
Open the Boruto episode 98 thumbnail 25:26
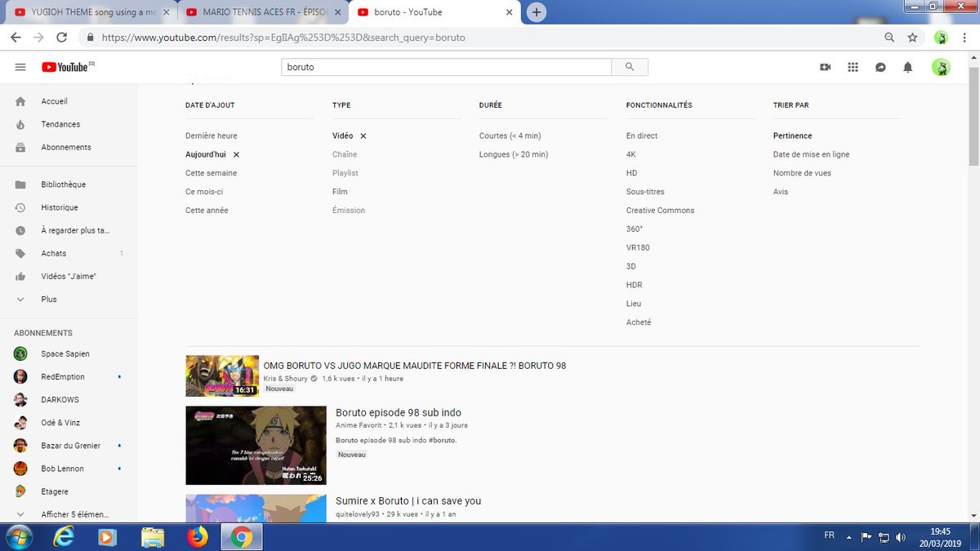[x=256, y=446]
